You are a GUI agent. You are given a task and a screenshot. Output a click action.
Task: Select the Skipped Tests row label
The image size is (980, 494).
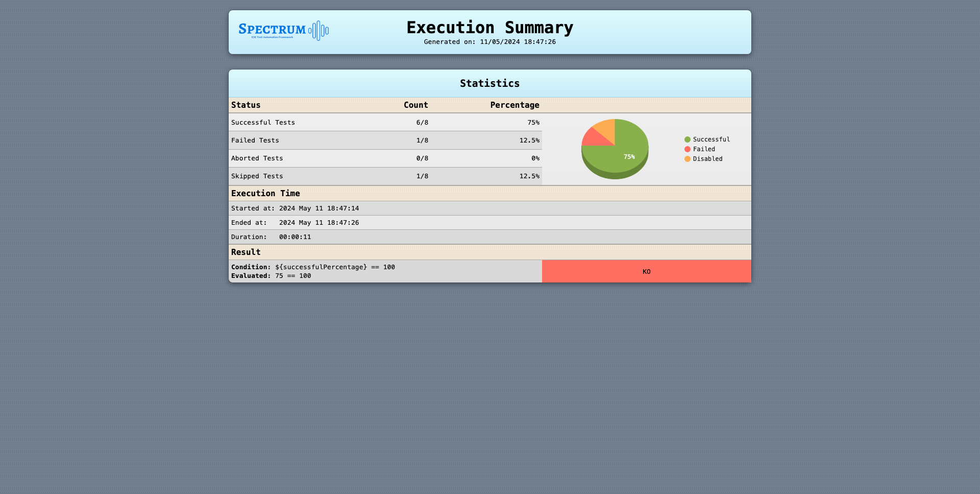pyautogui.click(x=257, y=176)
